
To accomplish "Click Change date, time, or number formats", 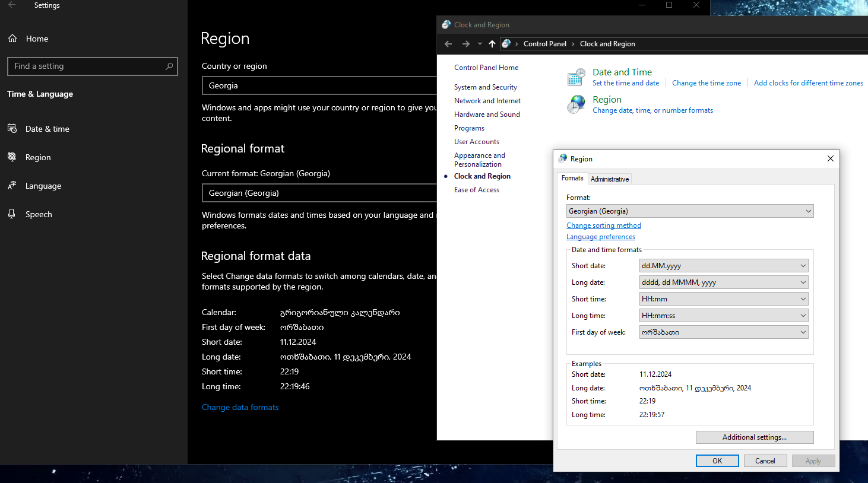I will pos(652,110).
